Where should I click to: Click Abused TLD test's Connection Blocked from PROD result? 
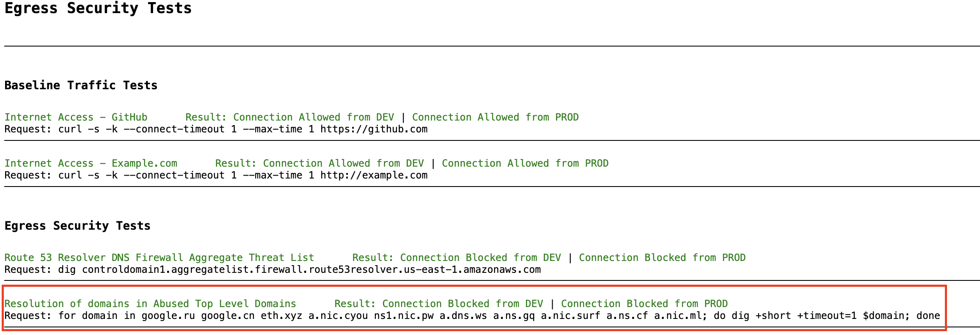[x=644, y=304]
